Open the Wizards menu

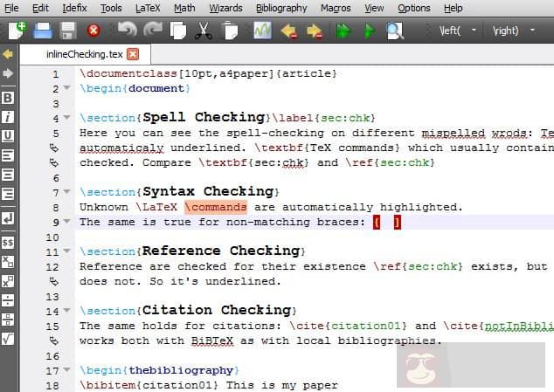pos(225,8)
